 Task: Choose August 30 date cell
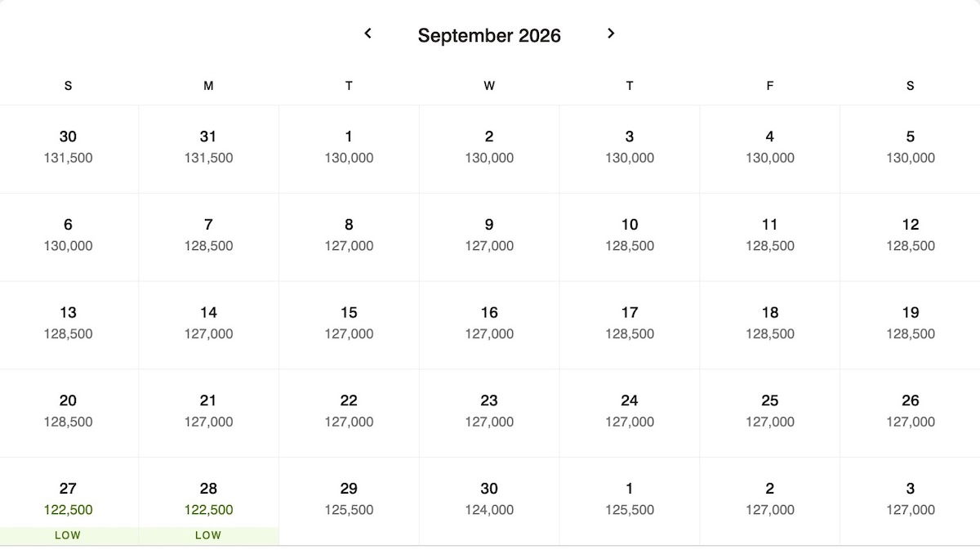[69, 148]
